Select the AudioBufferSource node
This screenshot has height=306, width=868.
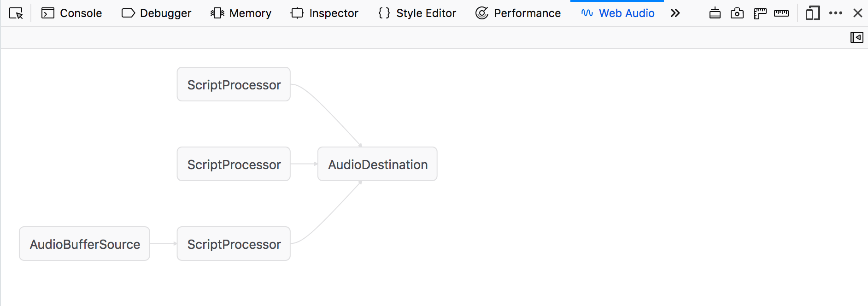point(84,244)
